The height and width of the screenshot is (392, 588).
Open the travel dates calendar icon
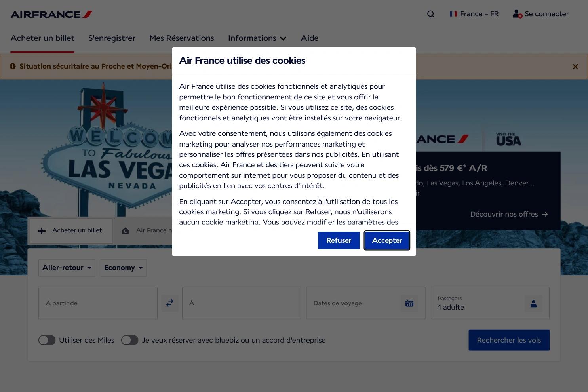[409, 303]
